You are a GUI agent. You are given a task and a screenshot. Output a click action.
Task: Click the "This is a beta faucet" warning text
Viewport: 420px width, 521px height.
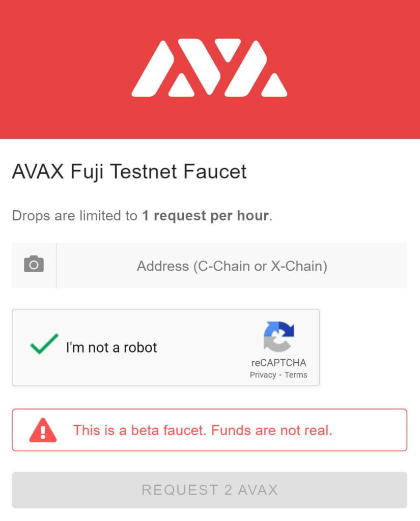(x=140, y=430)
